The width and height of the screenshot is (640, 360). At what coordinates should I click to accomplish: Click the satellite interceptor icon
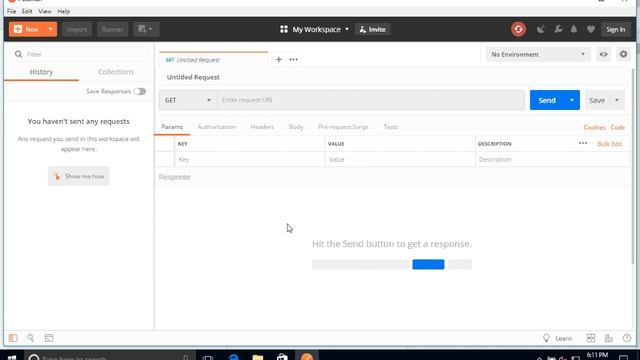click(x=541, y=29)
